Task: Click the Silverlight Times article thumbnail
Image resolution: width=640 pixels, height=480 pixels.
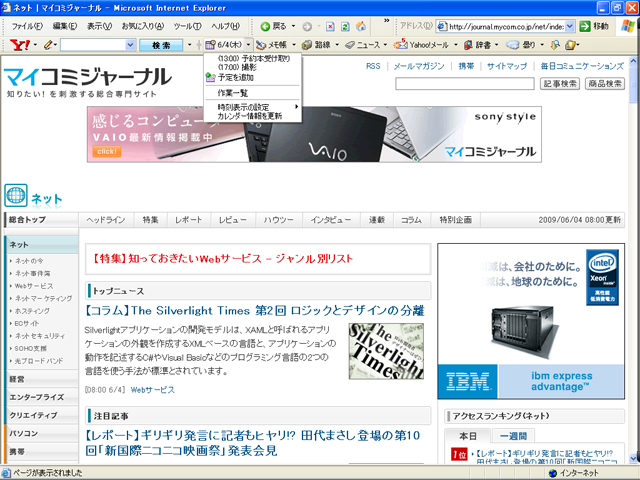Action: [x=386, y=351]
